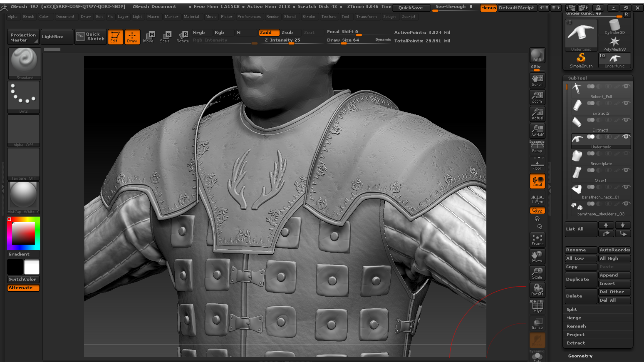Select the Scale tool in toolbar
The height and width of the screenshot is (362, 644).
165,36
